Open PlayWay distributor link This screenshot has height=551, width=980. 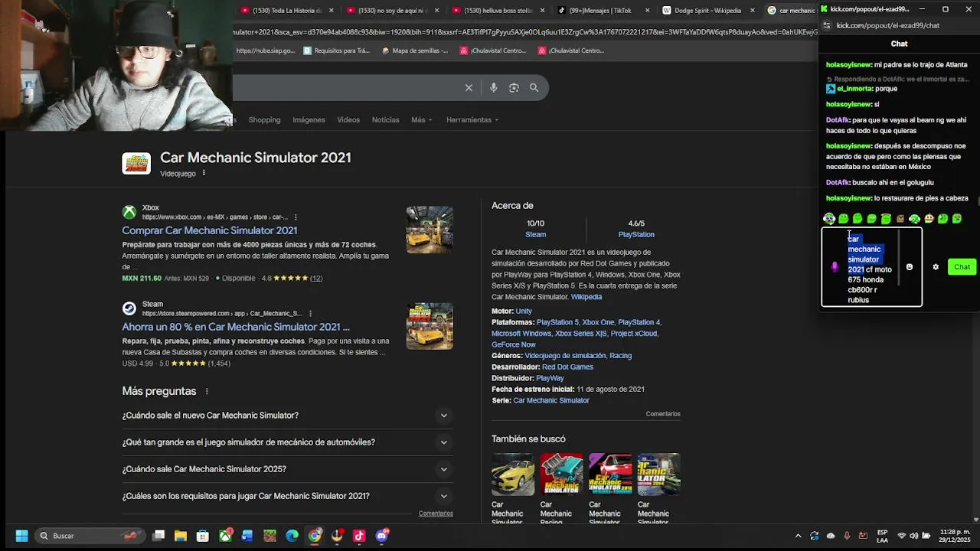click(x=550, y=378)
